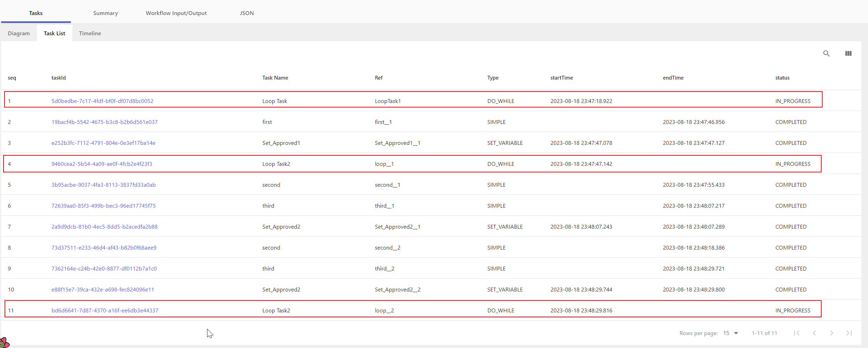Go to the next page

tap(832, 333)
